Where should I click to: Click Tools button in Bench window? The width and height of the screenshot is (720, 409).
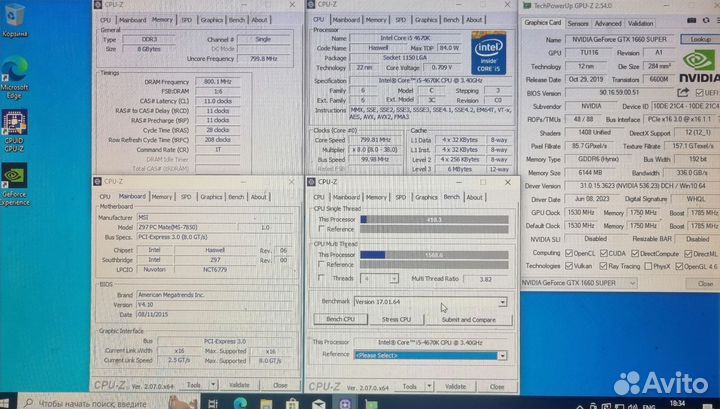click(410, 387)
